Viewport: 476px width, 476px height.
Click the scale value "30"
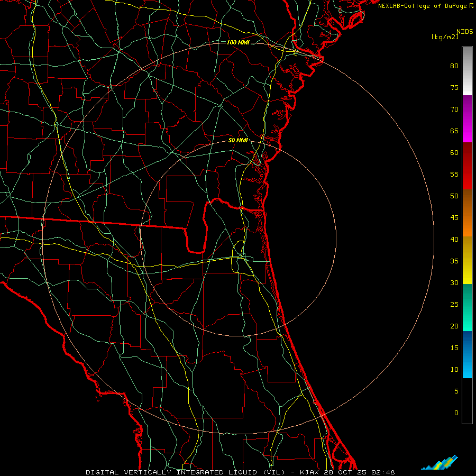[454, 282]
